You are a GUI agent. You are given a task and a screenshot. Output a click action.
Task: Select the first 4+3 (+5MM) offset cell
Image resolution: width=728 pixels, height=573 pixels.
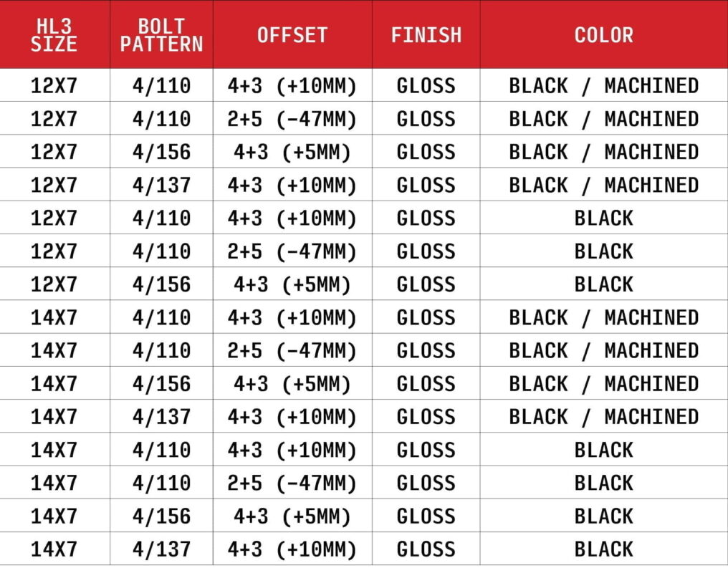point(292,153)
